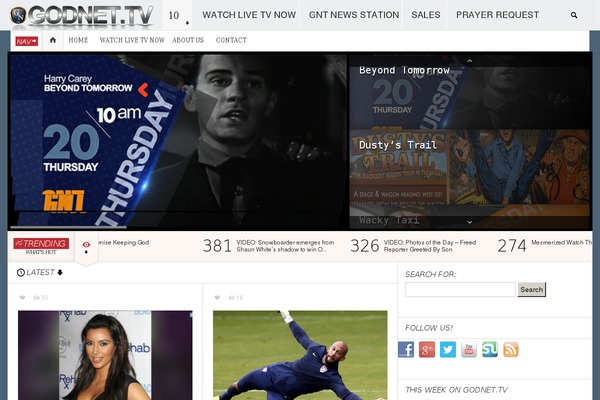Open the Kim Kardashian post image

(x=105, y=355)
